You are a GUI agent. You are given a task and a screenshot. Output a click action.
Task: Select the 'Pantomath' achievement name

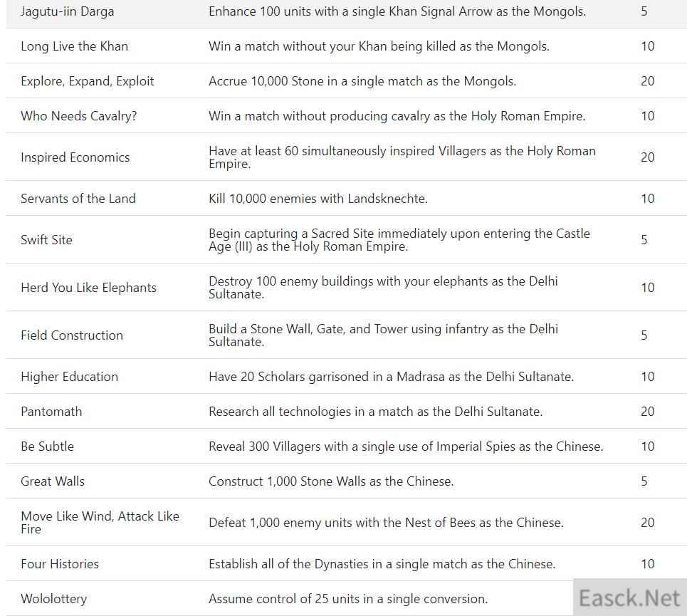pos(51,412)
